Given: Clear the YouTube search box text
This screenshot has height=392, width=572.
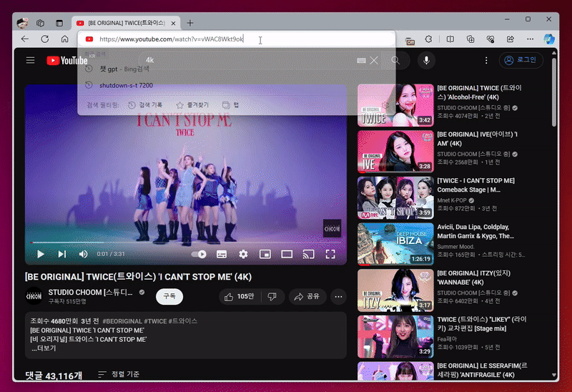Looking at the screenshot, I should (x=374, y=60).
